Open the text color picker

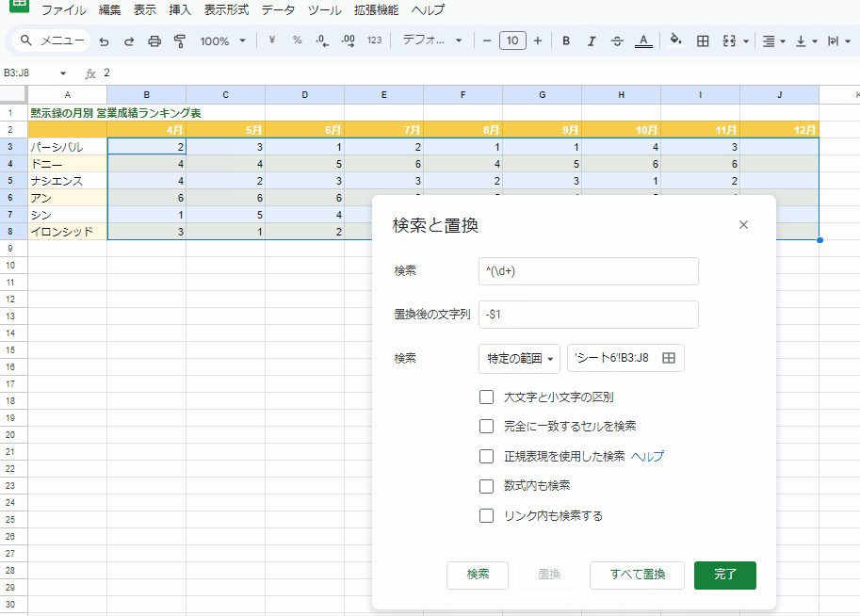(643, 41)
